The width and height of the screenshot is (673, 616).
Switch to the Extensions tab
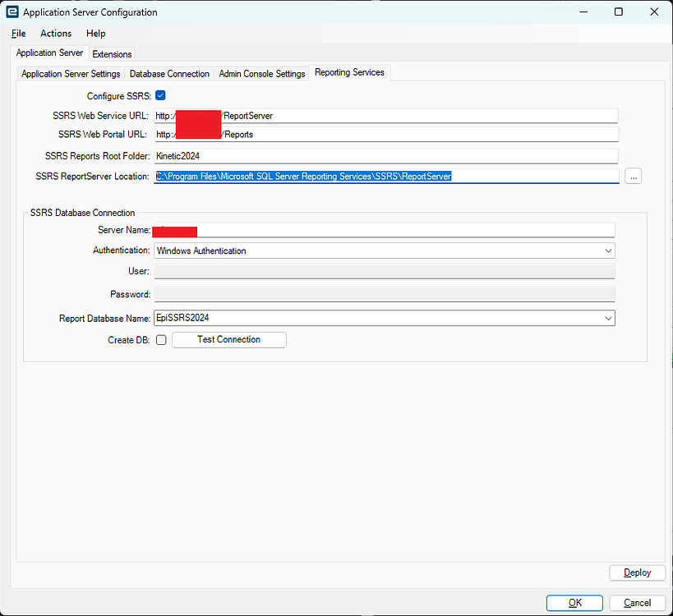(112, 54)
